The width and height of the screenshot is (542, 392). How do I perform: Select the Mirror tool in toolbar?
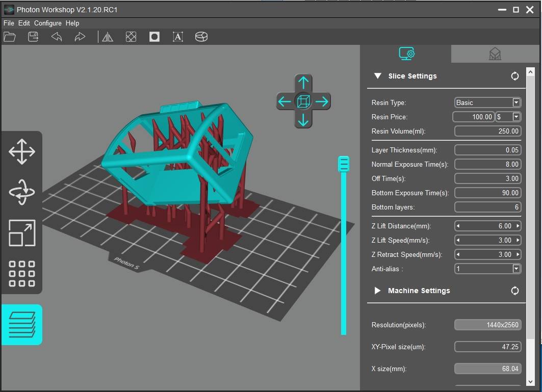pos(108,37)
